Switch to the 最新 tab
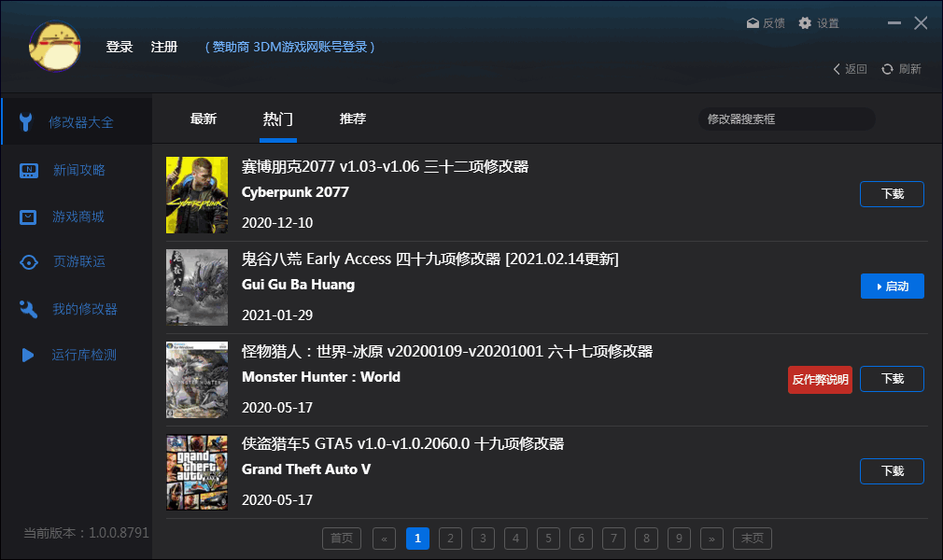Viewport: 943px width, 560px height. point(204,119)
